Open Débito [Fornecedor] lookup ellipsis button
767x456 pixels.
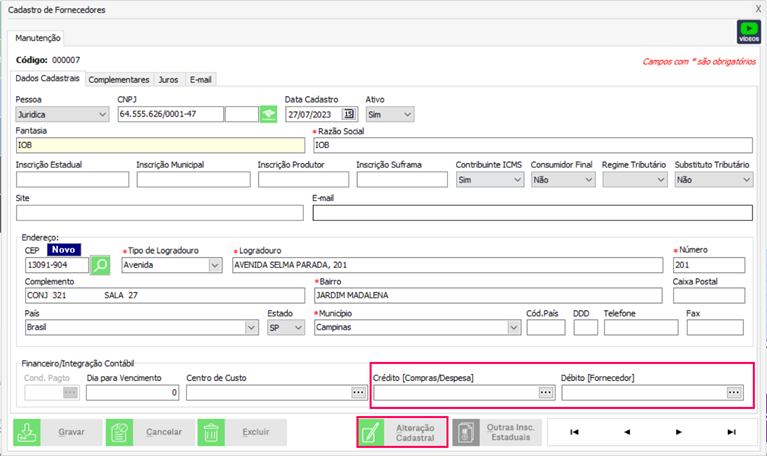click(x=734, y=393)
